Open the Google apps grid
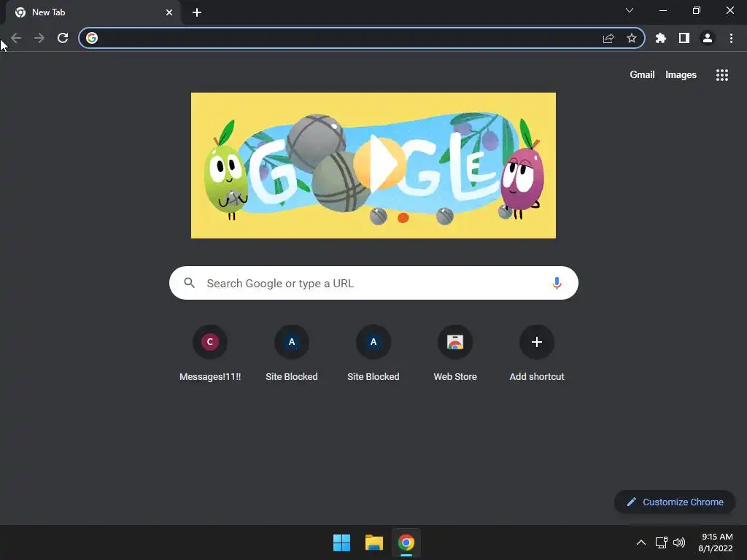Viewport: 747px width, 560px height. click(x=721, y=75)
